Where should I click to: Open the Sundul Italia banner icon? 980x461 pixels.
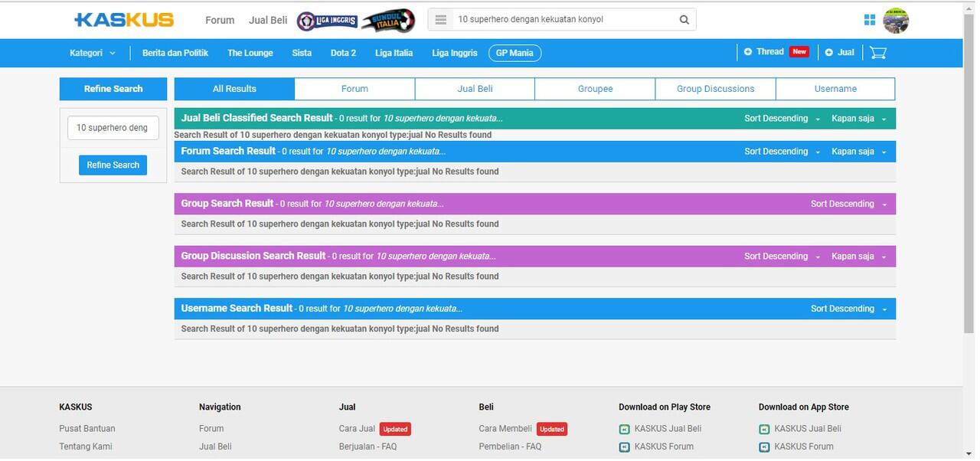tap(388, 21)
